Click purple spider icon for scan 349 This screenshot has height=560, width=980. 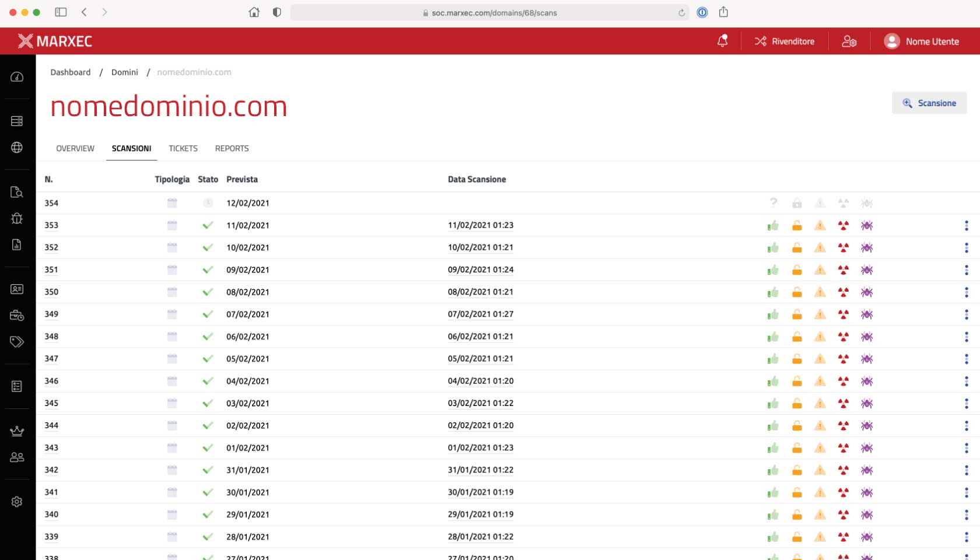click(x=867, y=314)
